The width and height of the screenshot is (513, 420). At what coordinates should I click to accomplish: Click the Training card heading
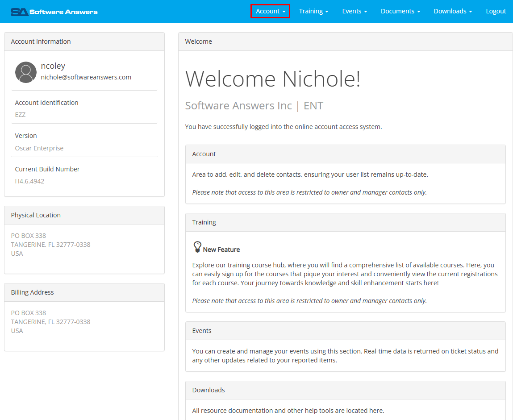point(204,222)
